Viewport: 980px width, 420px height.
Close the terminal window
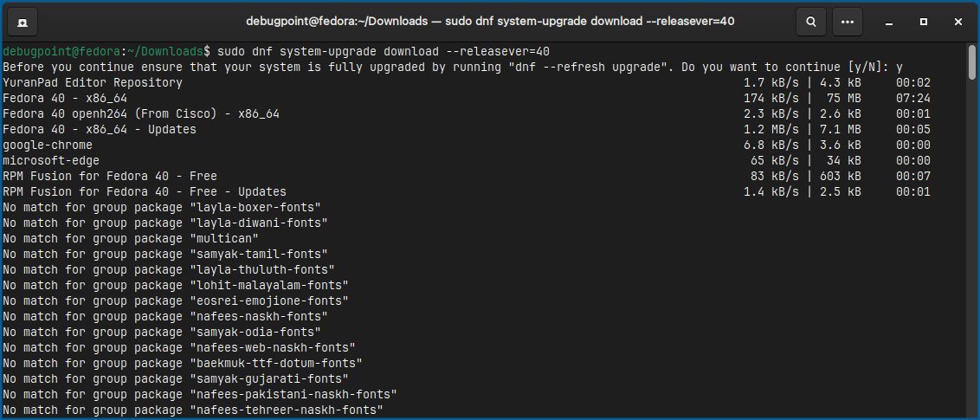tap(958, 22)
